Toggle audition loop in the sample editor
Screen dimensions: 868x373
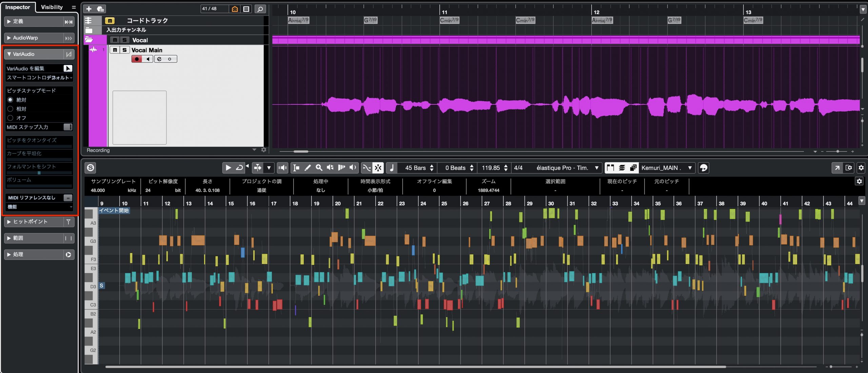(239, 168)
